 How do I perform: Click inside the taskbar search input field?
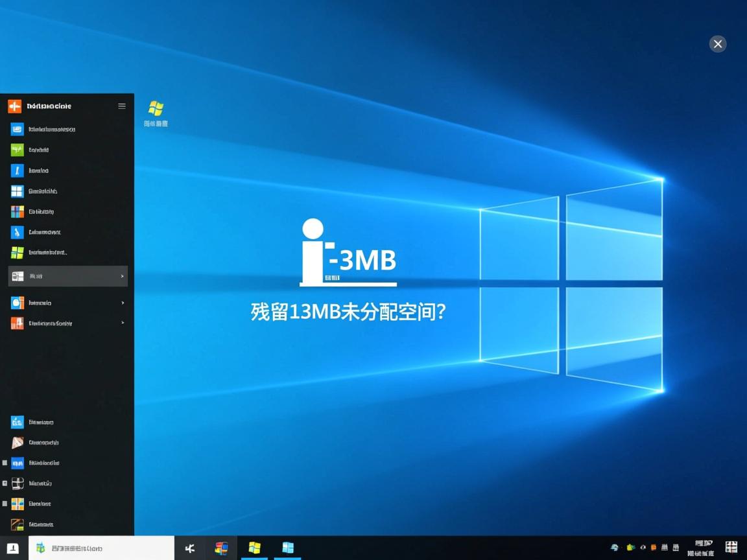coord(104,548)
